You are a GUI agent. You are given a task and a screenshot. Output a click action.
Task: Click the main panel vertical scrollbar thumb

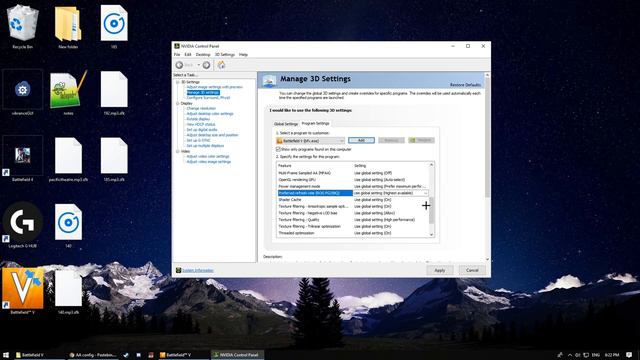coord(487,139)
